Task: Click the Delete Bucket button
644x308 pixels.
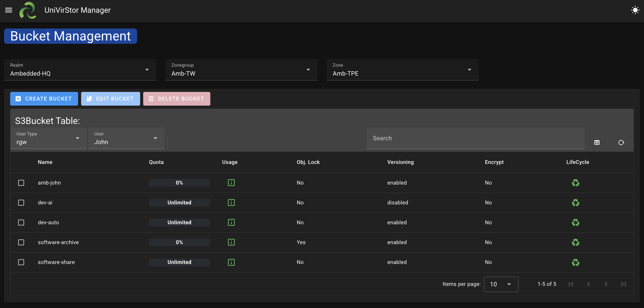Action: (177, 99)
